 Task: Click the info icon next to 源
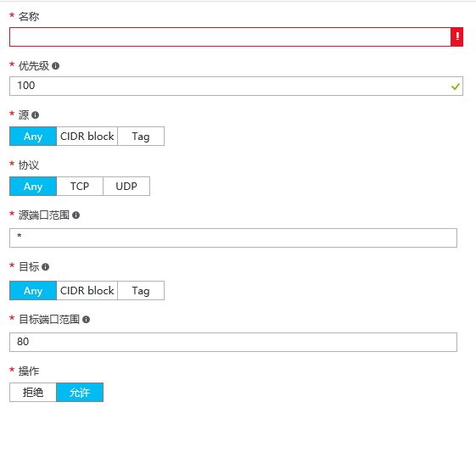click(36, 115)
